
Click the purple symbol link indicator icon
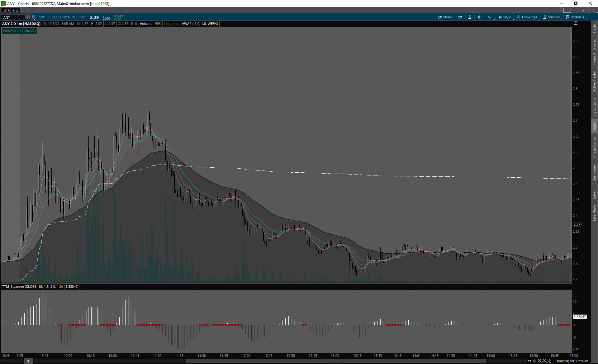(33, 17)
